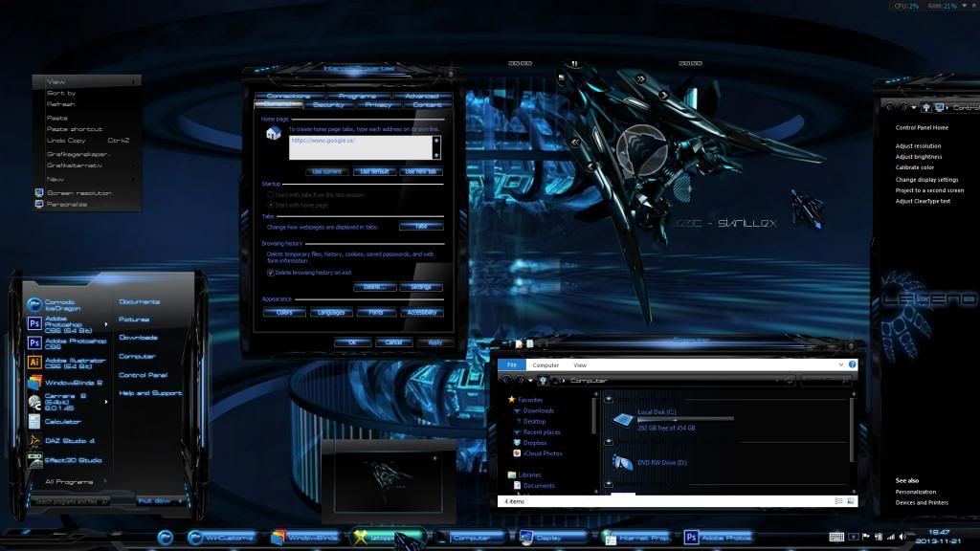The width and height of the screenshot is (980, 551).
Task: Open the on-screen keyboard tray icon
Action: pyautogui.click(x=836, y=537)
